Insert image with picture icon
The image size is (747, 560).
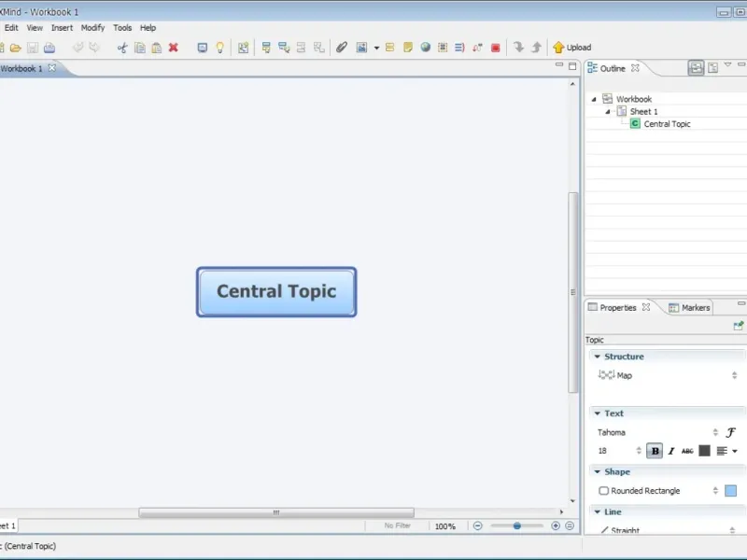point(361,48)
